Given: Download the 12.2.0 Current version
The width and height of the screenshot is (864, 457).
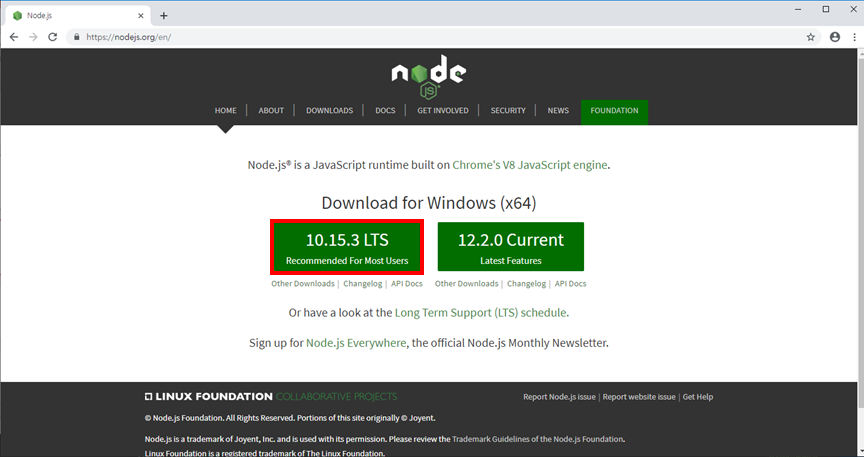Looking at the screenshot, I should (x=511, y=246).
